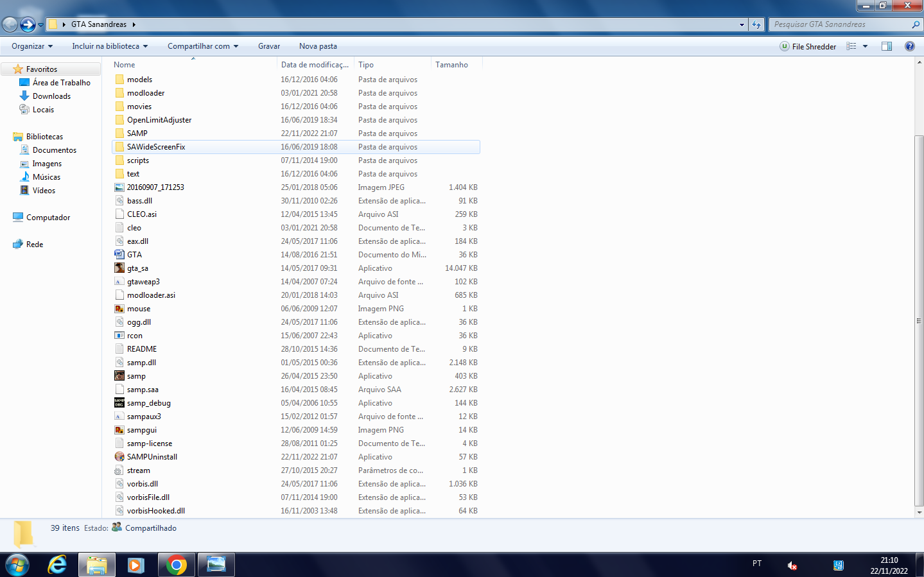Open the models folder icon

click(119, 80)
